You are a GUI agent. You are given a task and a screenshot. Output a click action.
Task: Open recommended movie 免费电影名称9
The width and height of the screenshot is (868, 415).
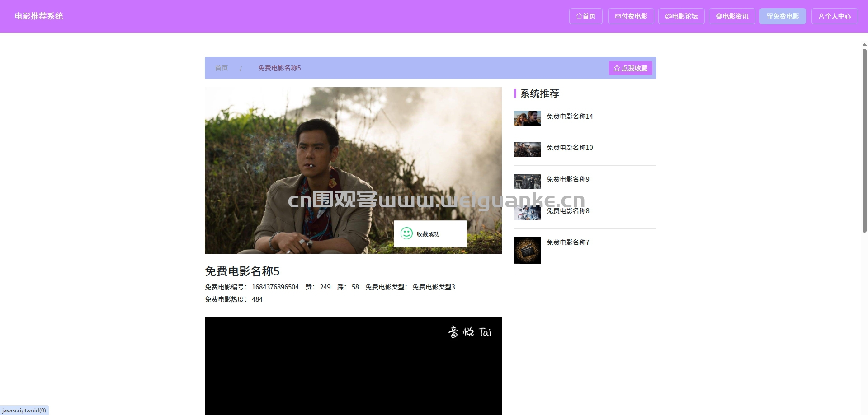coord(568,179)
